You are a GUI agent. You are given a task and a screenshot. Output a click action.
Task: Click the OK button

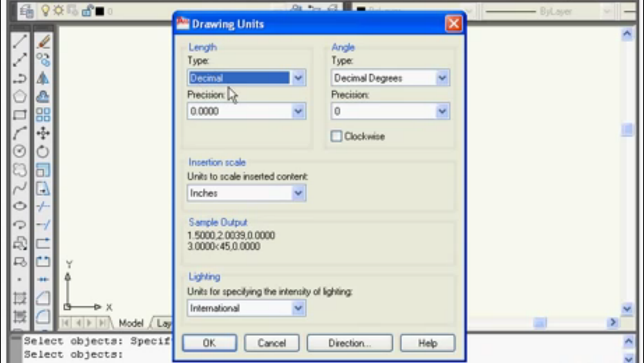coord(209,343)
